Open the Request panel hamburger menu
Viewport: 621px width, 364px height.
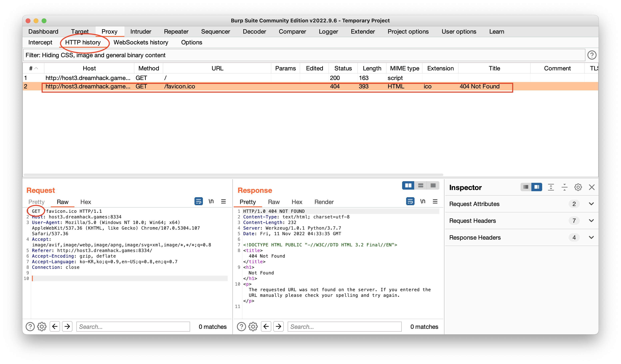(223, 201)
